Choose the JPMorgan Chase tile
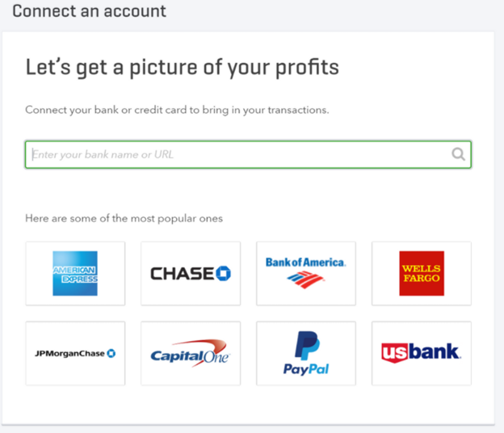 75,353
